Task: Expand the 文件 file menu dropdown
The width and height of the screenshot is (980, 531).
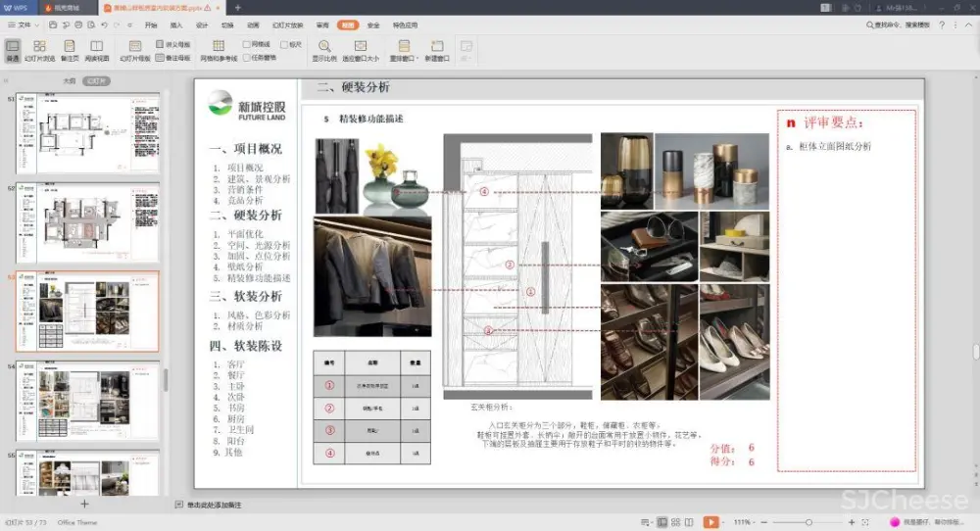Action: pos(24,24)
